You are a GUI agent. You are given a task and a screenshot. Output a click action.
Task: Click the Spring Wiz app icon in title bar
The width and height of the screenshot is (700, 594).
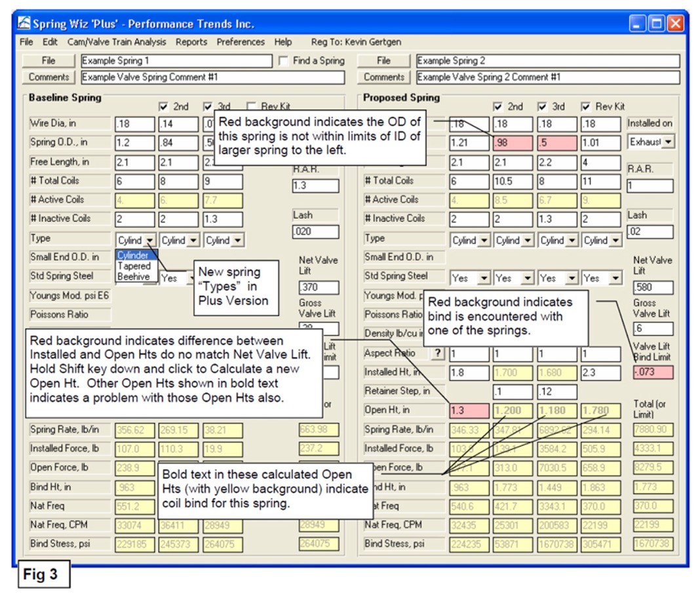click(x=24, y=24)
